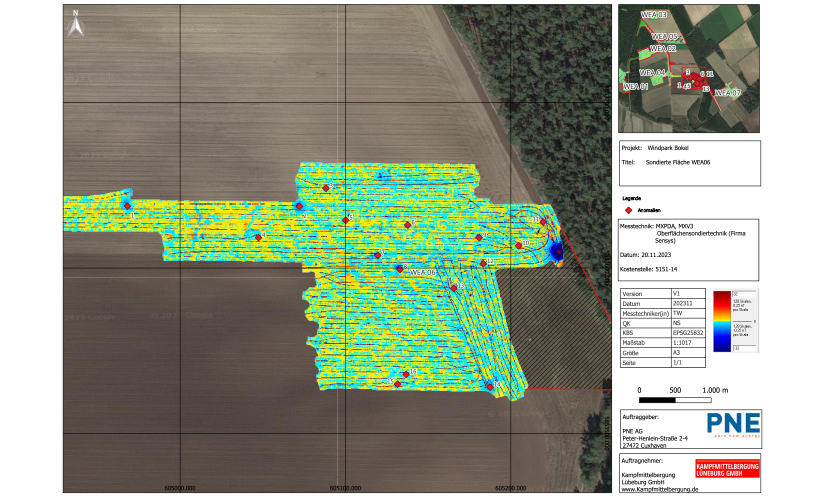Click anomaly marker 10
Image resolution: width=825 pixels, height=500 pixels.
tap(518, 245)
